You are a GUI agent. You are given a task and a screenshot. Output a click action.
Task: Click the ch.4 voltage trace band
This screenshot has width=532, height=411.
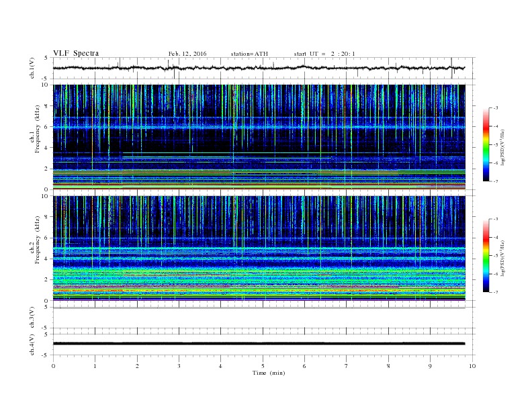point(259,344)
